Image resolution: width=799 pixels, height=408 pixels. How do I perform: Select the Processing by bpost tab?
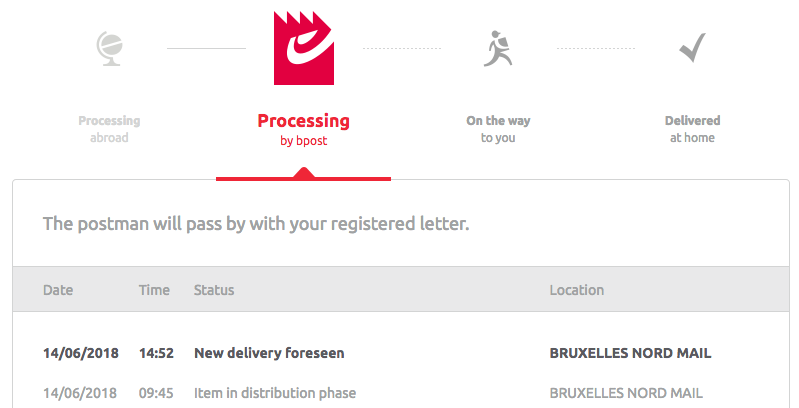(303, 129)
